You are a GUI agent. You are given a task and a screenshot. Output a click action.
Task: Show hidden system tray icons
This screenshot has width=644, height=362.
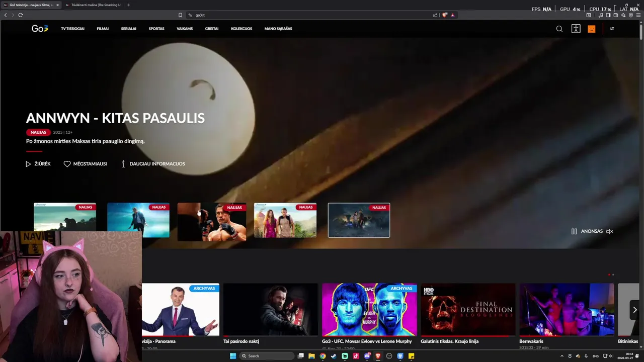pos(562,356)
